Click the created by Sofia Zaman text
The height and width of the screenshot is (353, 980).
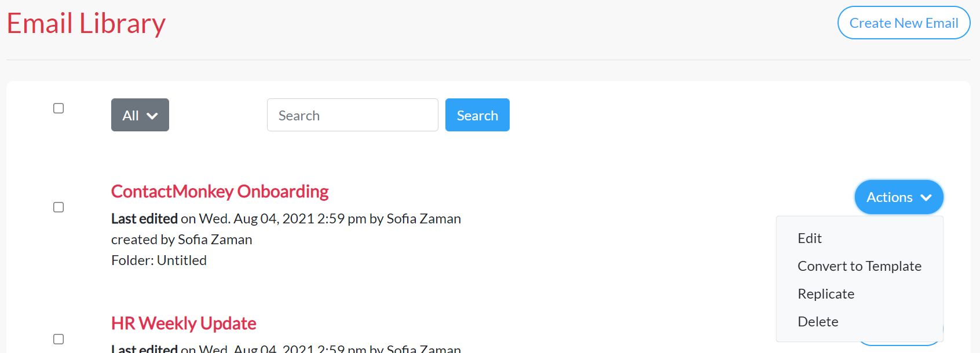(x=182, y=240)
